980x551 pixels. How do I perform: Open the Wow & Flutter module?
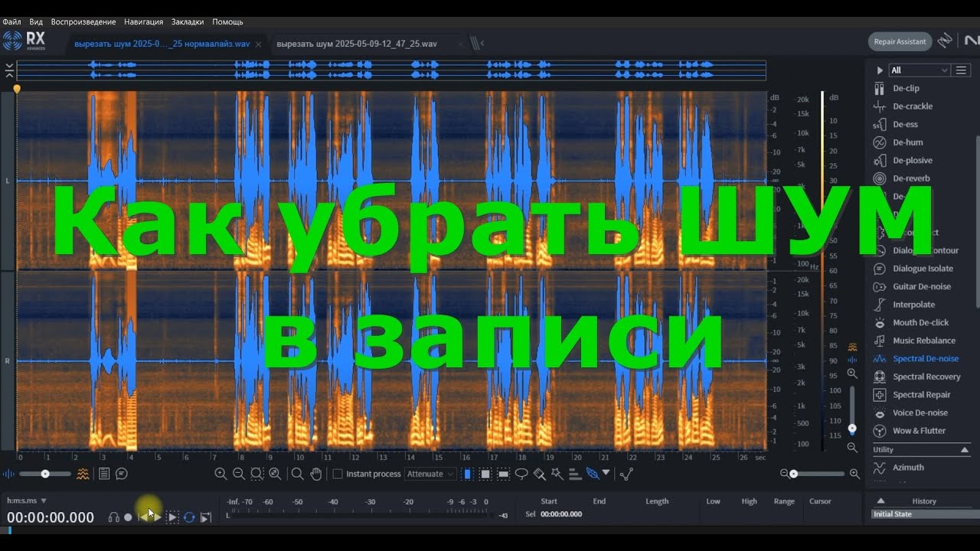pyautogui.click(x=918, y=431)
